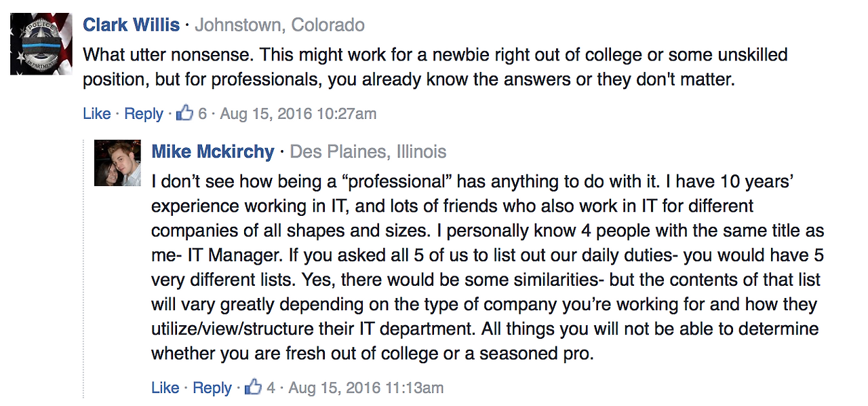This screenshot has height=406, width=868.
Task: Click the Johnstown, Colorado location text
Action: coord(280,26)
